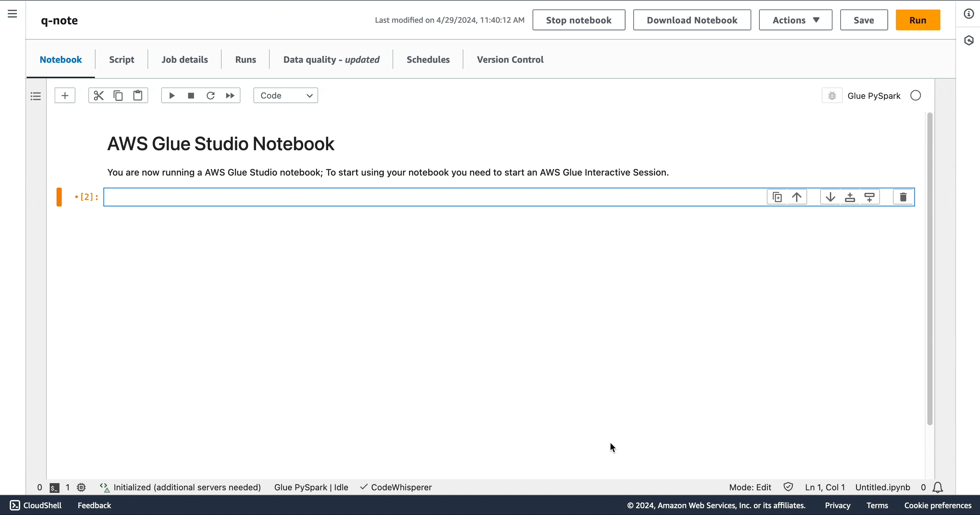Restart kernel and run all cells icon
Image resolution: width=980 pixels, height=515 pixels.
(230, 96)
